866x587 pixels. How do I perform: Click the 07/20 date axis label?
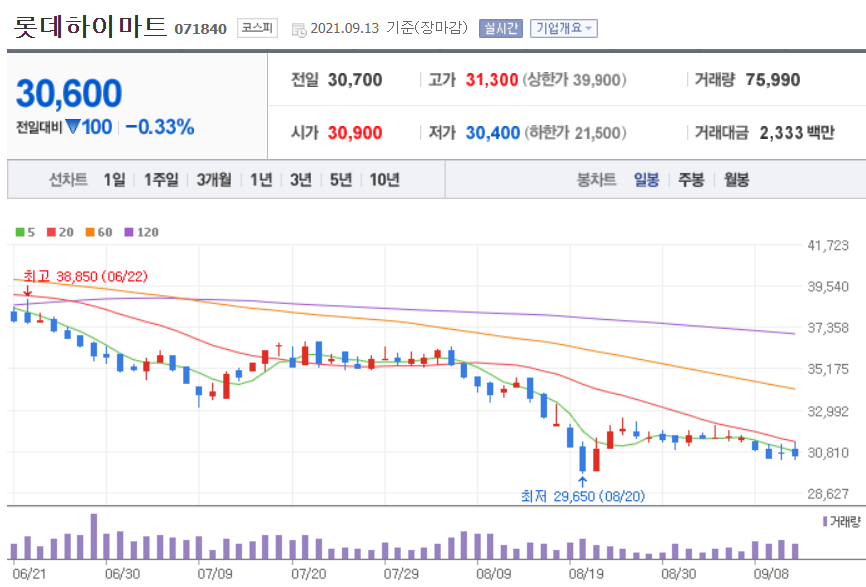[309, 574]
